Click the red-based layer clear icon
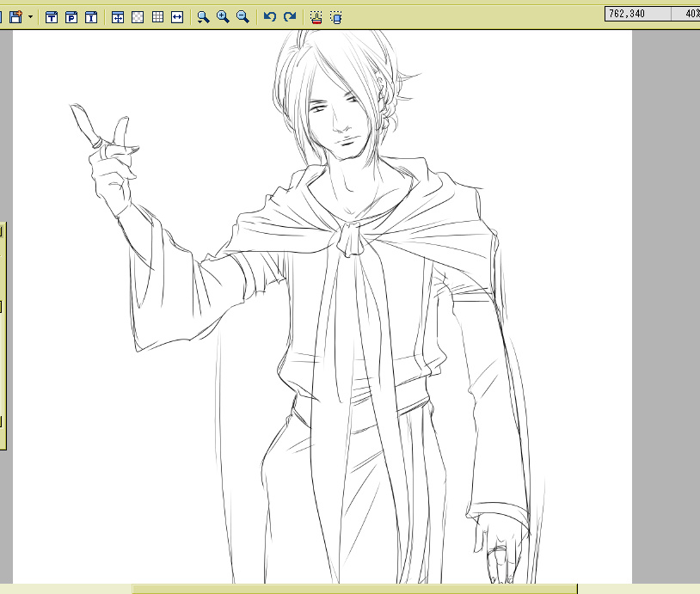700x594 pixels. click(316, 16)
